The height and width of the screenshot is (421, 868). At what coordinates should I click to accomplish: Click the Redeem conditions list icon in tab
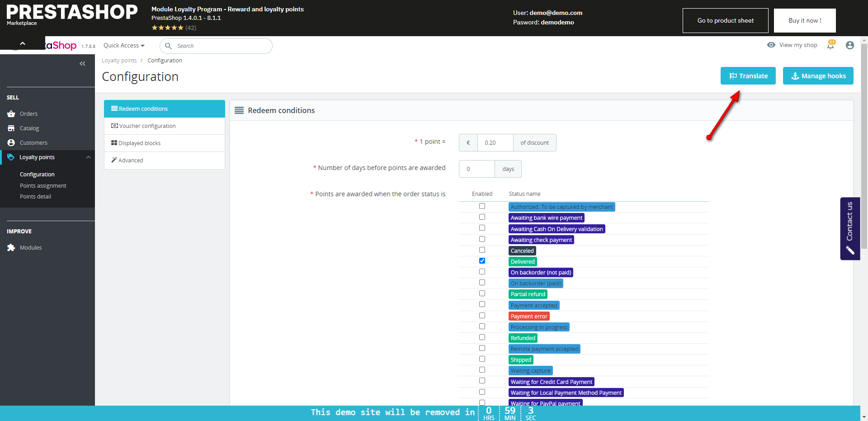point(115,109)
